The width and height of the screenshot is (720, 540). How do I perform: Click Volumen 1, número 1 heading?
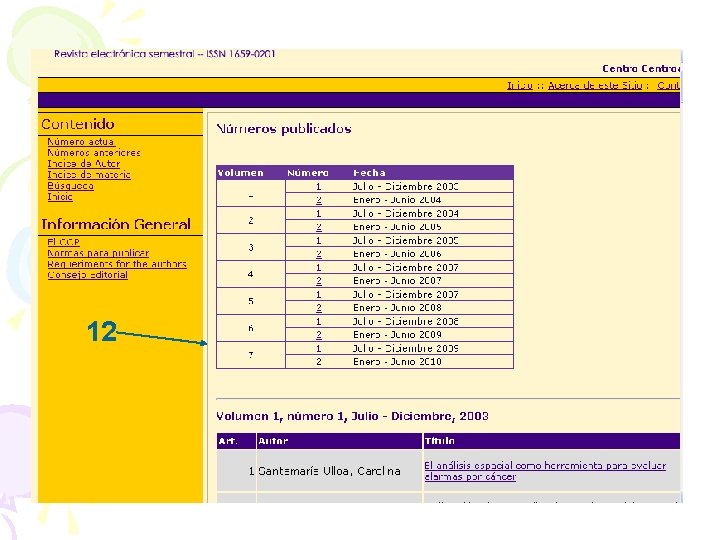[352, 416]
